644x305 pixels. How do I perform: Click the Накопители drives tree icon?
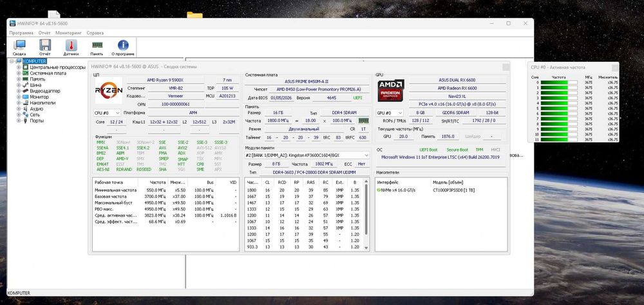(26, 103)
